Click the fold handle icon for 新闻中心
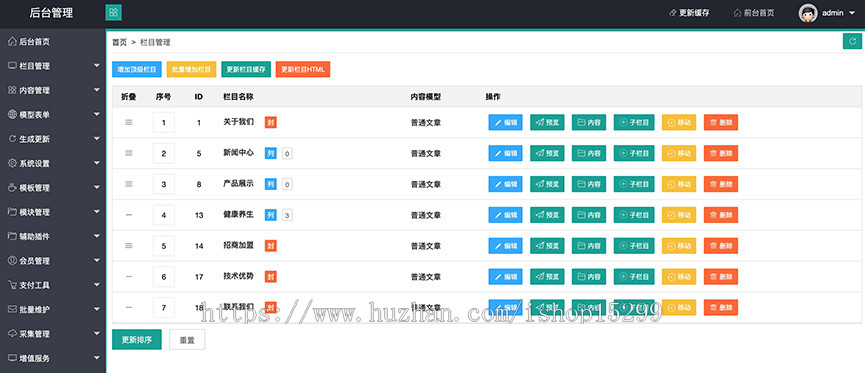 coord(129,153)
